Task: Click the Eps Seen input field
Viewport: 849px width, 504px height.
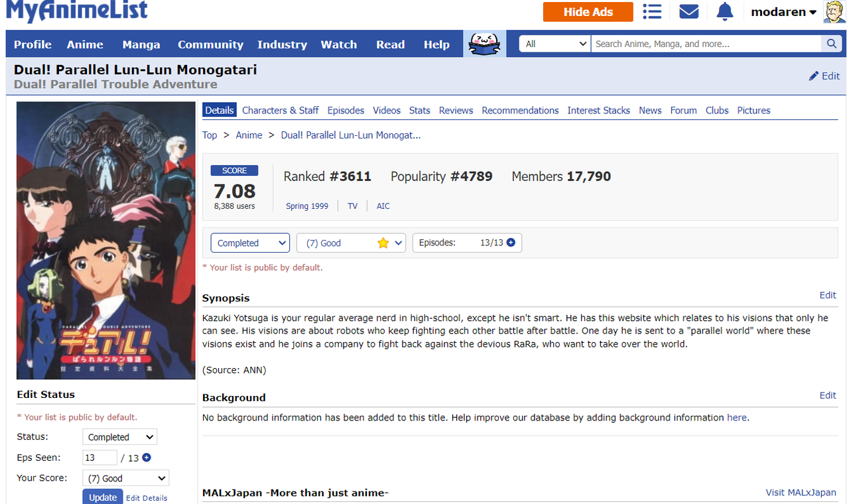Action: pos(99,458)
